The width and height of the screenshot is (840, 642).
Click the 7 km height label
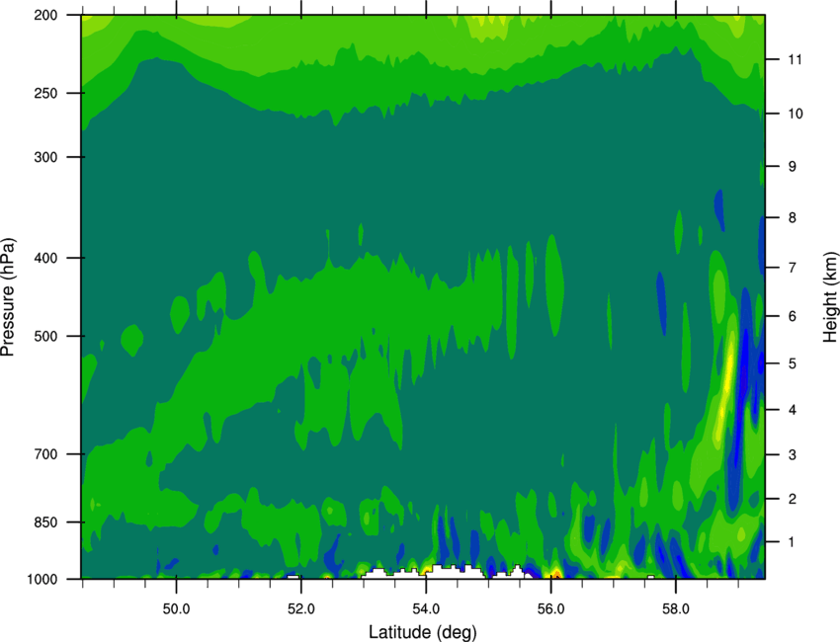coord(792,268)
